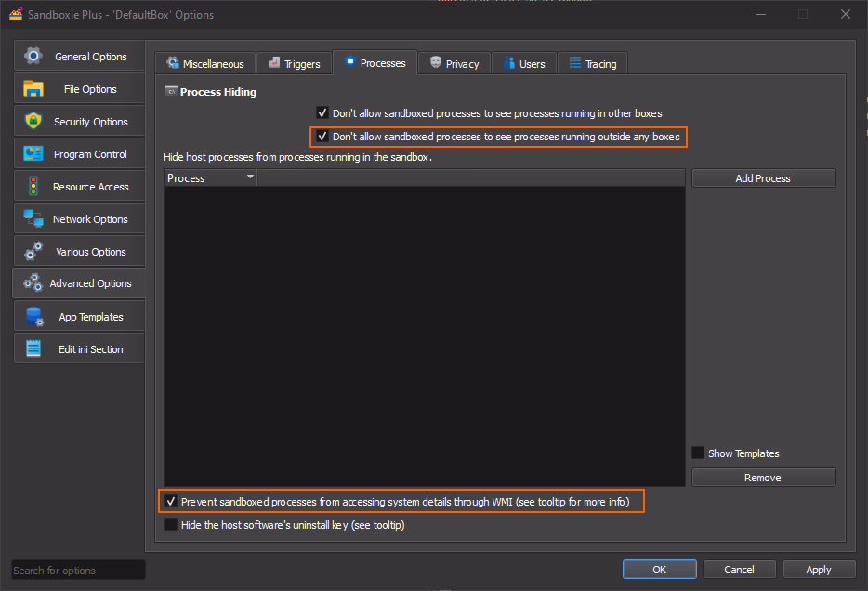Toggle hiding processes running outside any boxes
The height and width of the screenshot is (591, 868).
(322, 137)
